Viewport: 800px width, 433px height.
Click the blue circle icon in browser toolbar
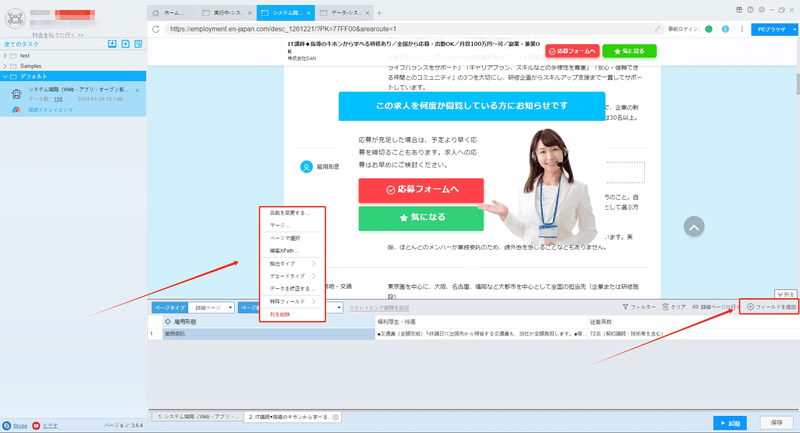tap(725, 29)
